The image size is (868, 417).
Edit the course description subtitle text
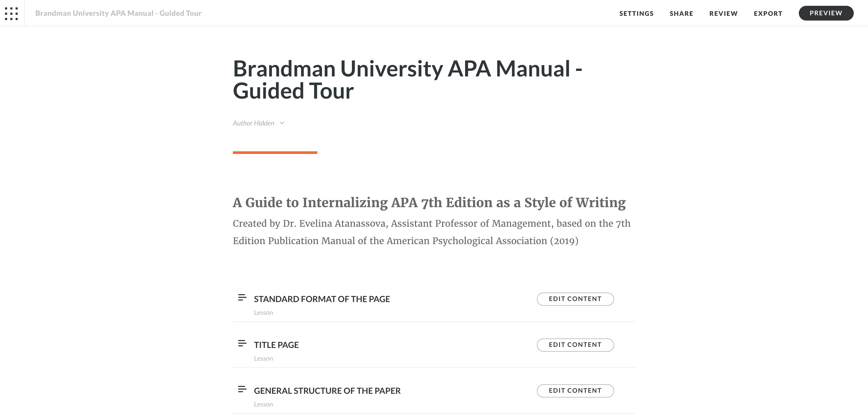[432, 232]
